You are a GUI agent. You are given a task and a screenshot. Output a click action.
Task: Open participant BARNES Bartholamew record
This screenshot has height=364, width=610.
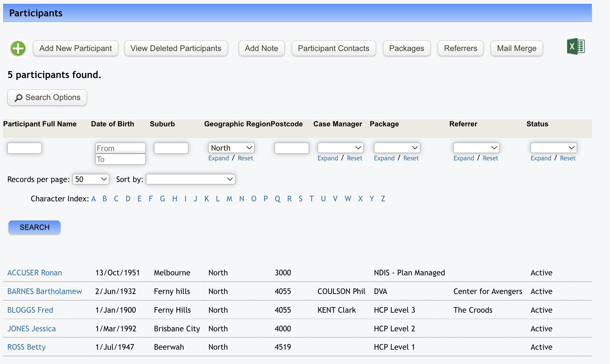(45, 291)
